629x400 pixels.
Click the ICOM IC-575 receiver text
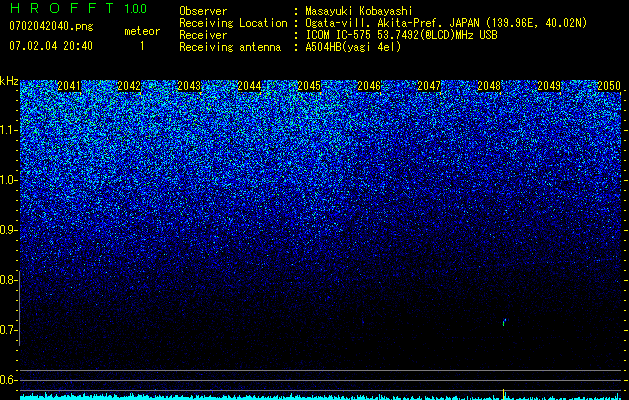(401, 35)
